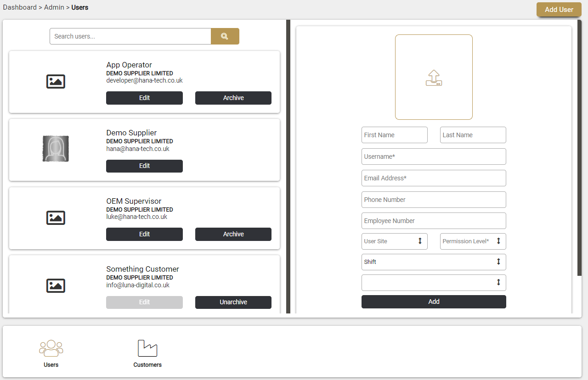Image resolution: width=588 pixels, height=380 pixels.
Task: Click the Employee Number field
Action: tap(434, 221)
